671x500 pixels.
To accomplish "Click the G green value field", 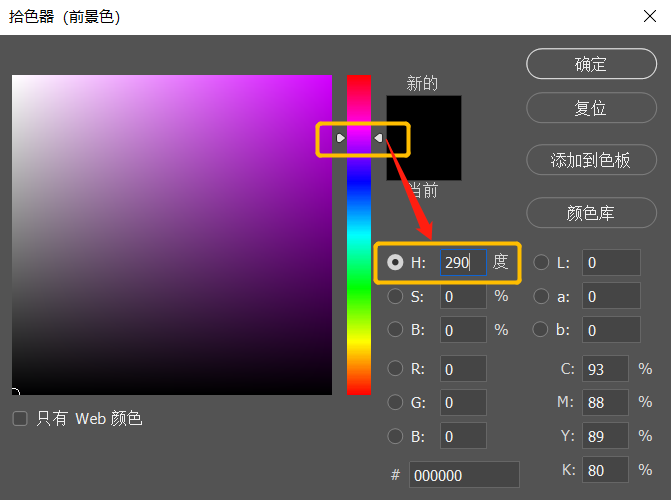I will [463, 402].
